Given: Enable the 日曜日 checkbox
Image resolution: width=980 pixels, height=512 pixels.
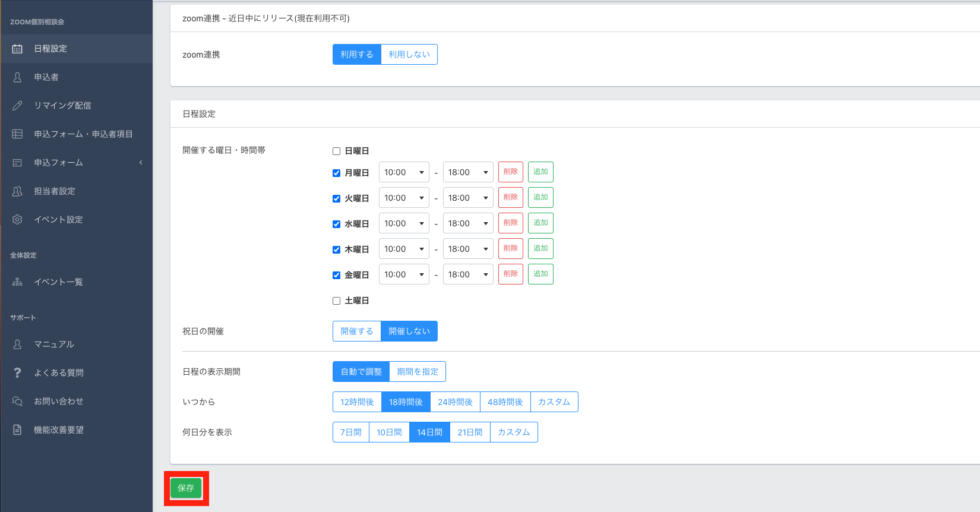Looking at the screenshot, I should [x=336, y=151].
